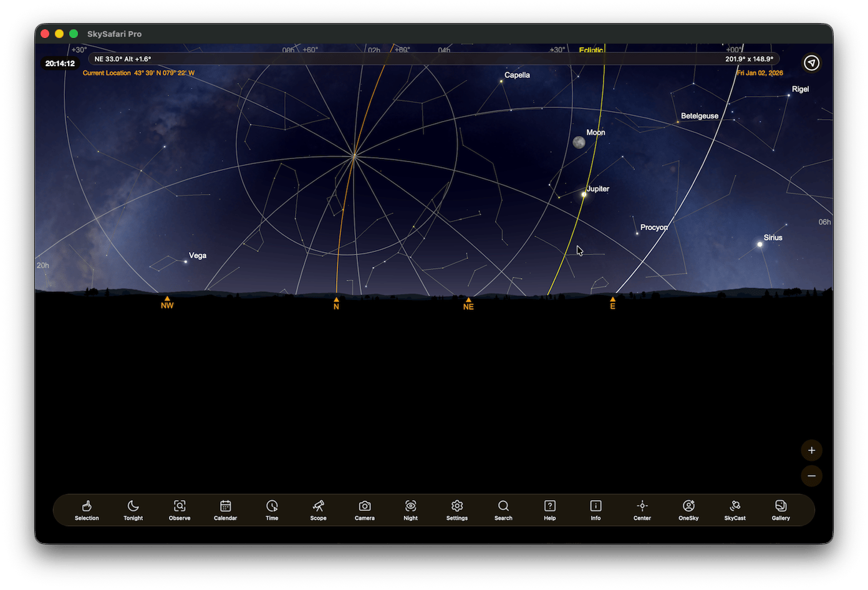The width and height of the screenshot is (868, 590).
Task: Open the OneSky feature
Action: pos(688,510)
